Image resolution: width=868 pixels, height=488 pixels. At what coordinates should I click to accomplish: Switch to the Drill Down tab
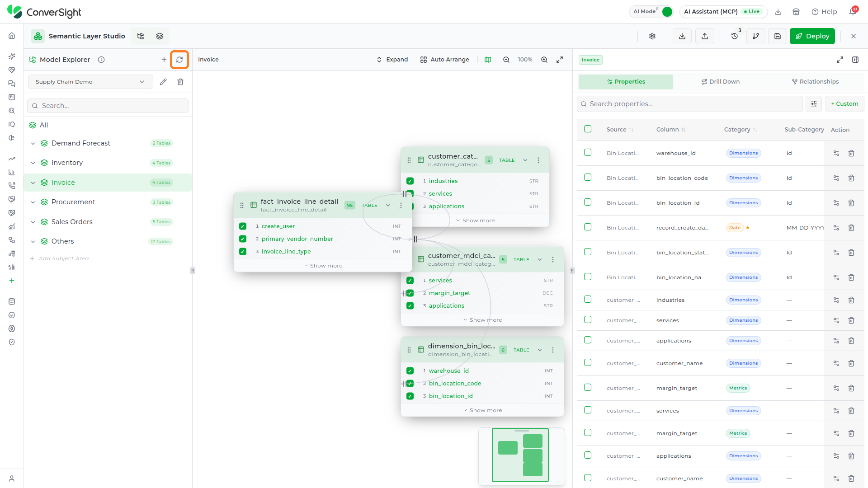pyautogui.click(x=720, y=82)
